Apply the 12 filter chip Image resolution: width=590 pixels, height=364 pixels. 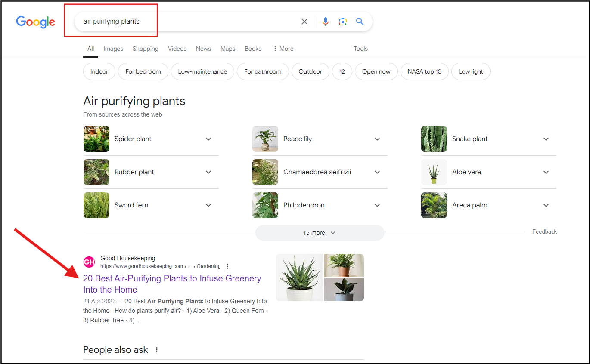(x=342, y=71)
